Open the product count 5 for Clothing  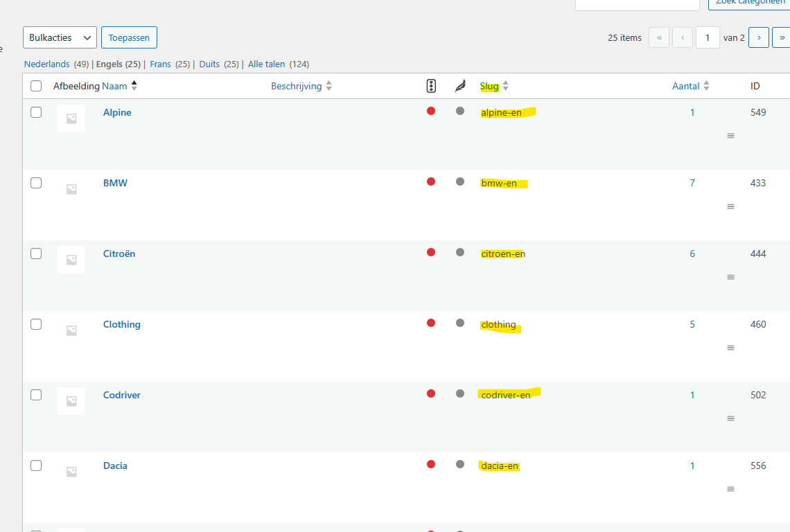pos(692,324)
